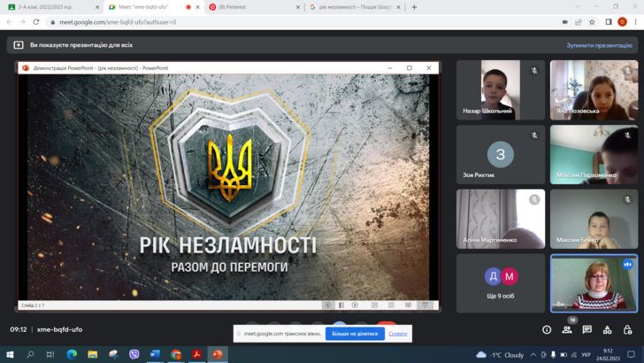Select Аліна Мартиненко video tile

coord(501,219)
